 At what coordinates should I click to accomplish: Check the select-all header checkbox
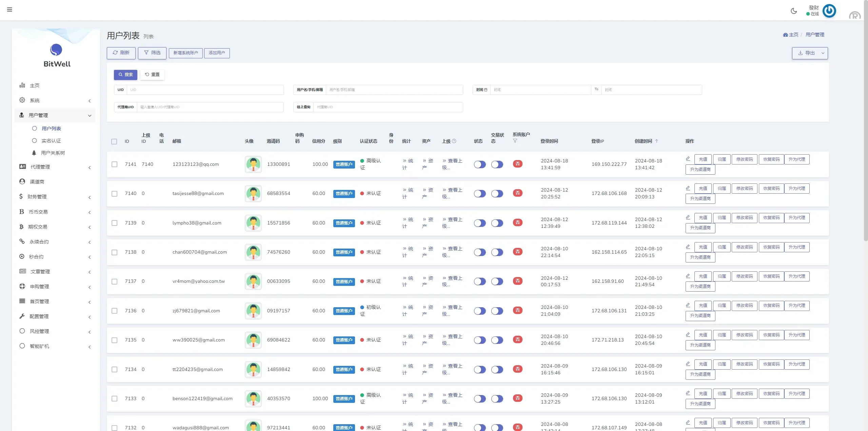[114, 141]
